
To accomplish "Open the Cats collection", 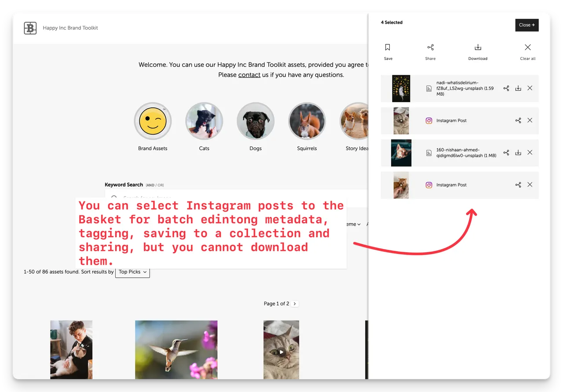I will tap(204, 121).
